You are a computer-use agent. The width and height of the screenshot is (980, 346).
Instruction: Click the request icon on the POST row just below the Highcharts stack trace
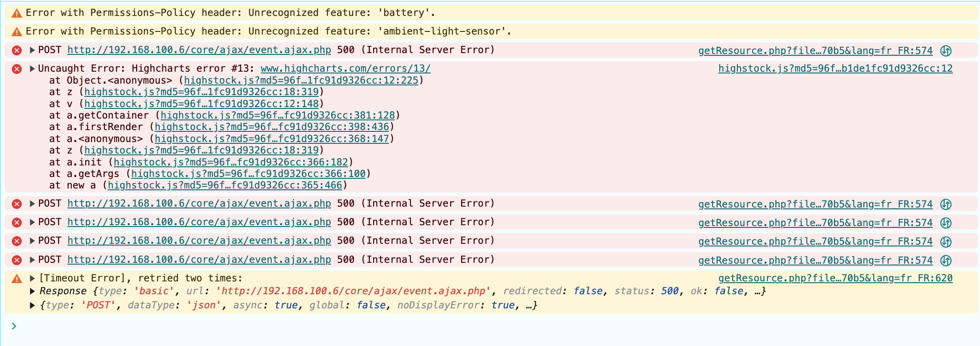click(945, 204)
